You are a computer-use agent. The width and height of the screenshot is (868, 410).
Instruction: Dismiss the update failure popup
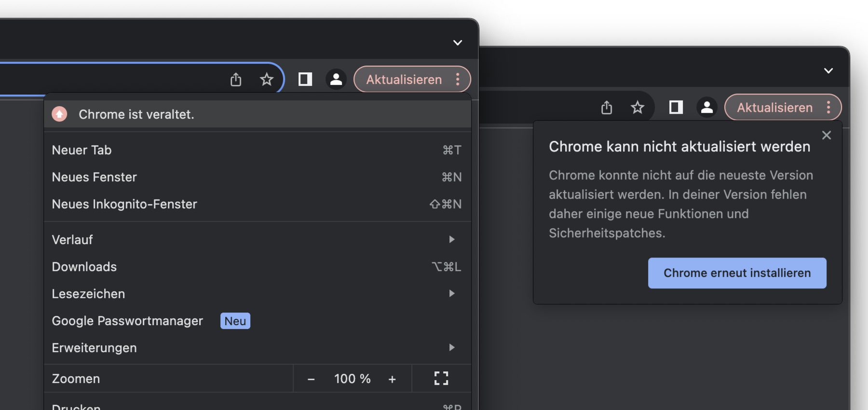827,135
